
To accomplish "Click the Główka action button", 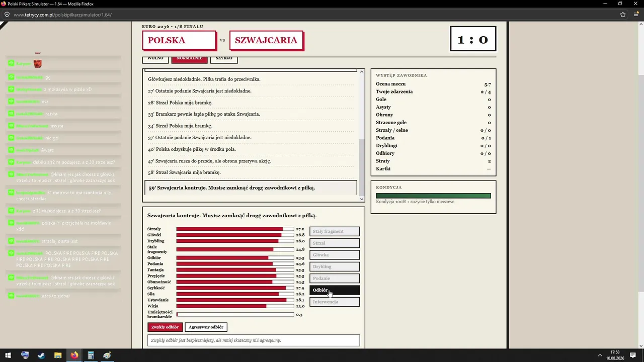I will coord(335,255).
